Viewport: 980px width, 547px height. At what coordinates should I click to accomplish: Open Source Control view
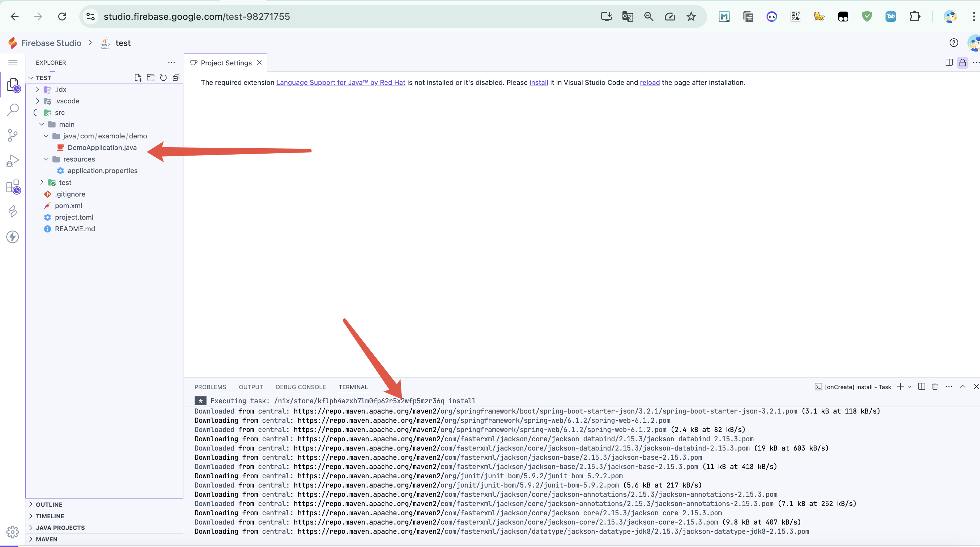point(13,135)
